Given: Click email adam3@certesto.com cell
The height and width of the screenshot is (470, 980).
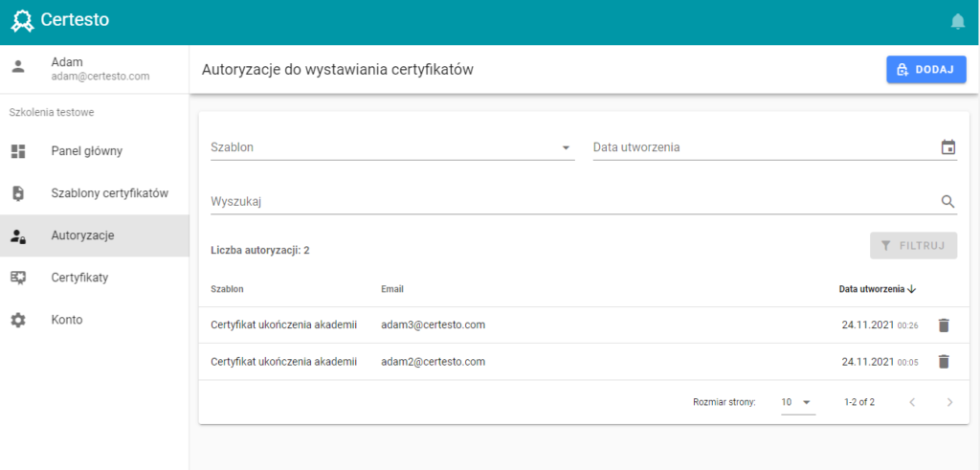Looking at the screenshot, I should pos(434,325).
